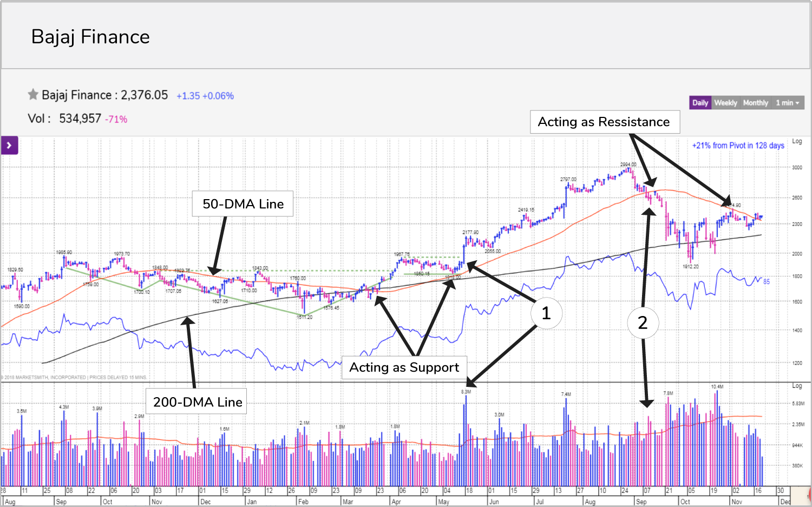The height and width of the screenshot is (507, 812).
Task: Click the 85 relative strength rating value
Action: [x=767, y=282]
